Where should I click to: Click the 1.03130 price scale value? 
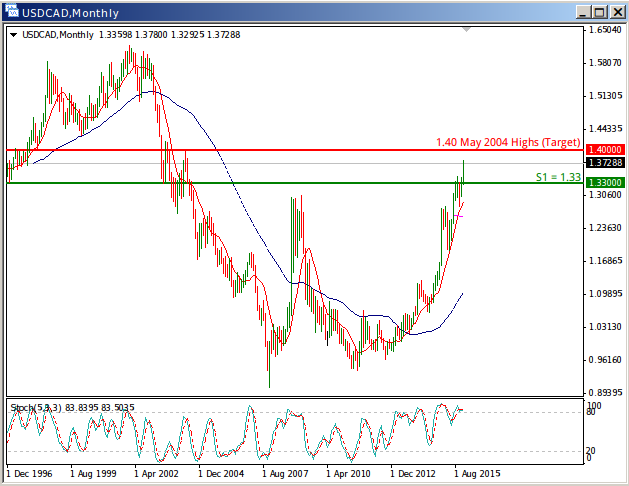point(605,327)
